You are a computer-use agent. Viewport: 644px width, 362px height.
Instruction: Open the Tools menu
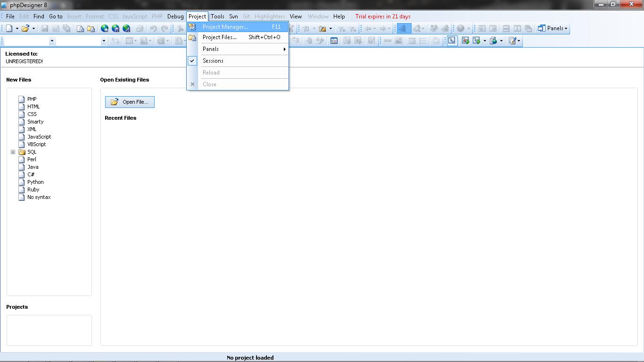click(217, 16)
